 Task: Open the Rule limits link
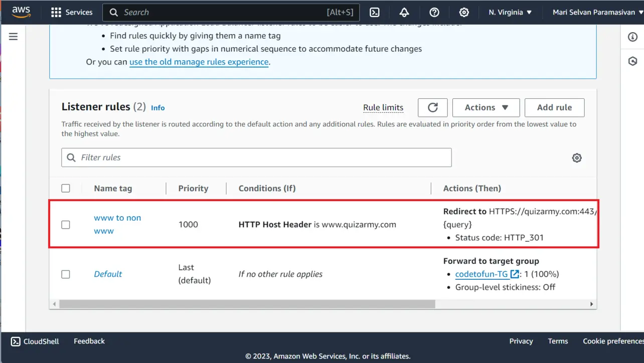[383, 107]
